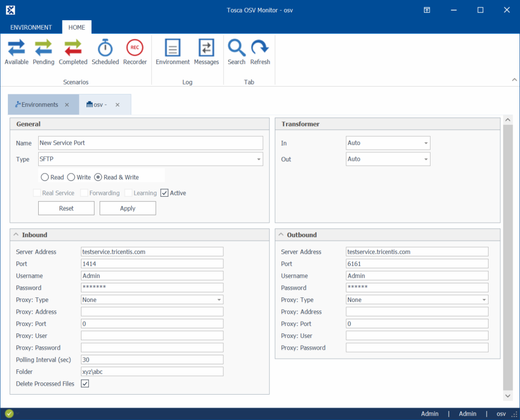The height and width of the screenshot is (420, 520).
Task: Click the Apply button
Action: [x=128, y=208]
